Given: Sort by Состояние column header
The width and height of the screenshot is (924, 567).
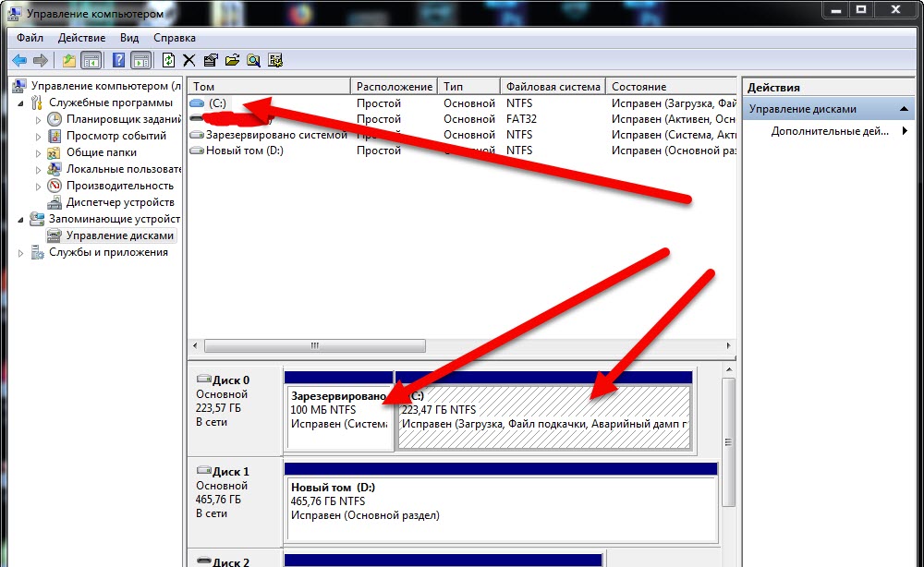Looking at the screenshot, I should [671, 87].
